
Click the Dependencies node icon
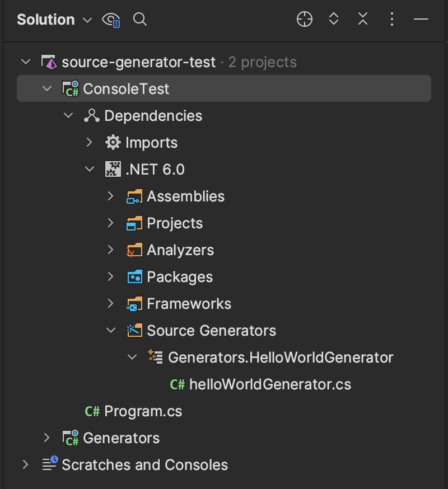(92, 116)
